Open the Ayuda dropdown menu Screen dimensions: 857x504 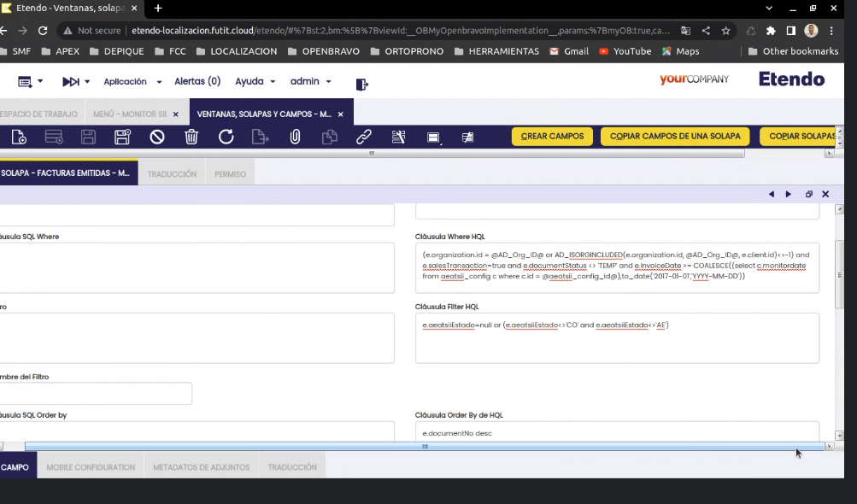(x=255, y=82)
